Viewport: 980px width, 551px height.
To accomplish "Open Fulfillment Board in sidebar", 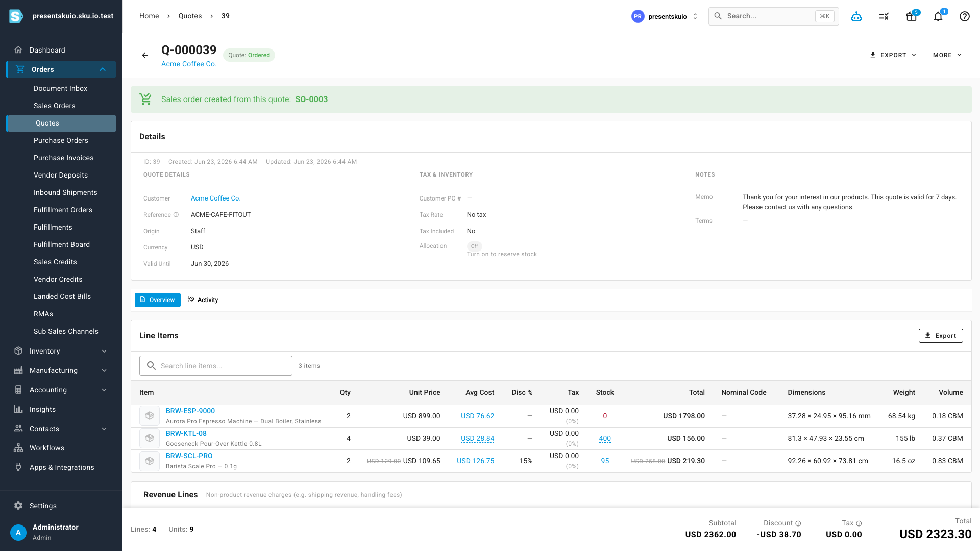I will click(61, 244).
